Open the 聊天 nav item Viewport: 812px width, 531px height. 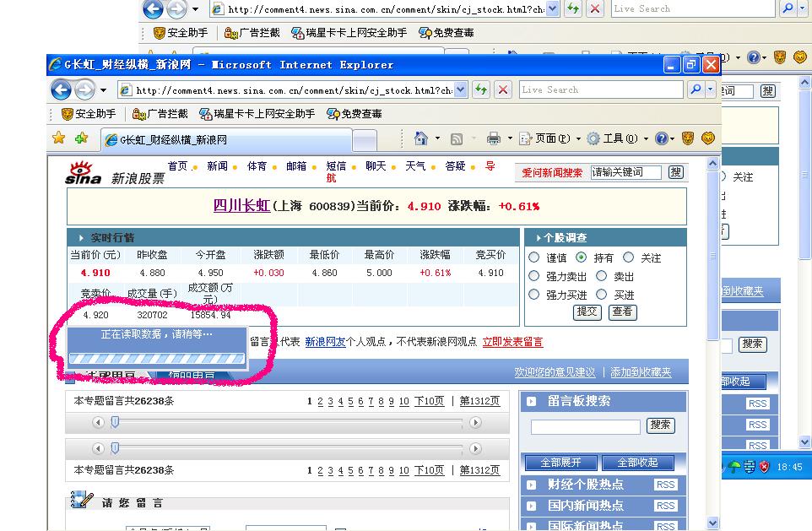tap(376, 165)
